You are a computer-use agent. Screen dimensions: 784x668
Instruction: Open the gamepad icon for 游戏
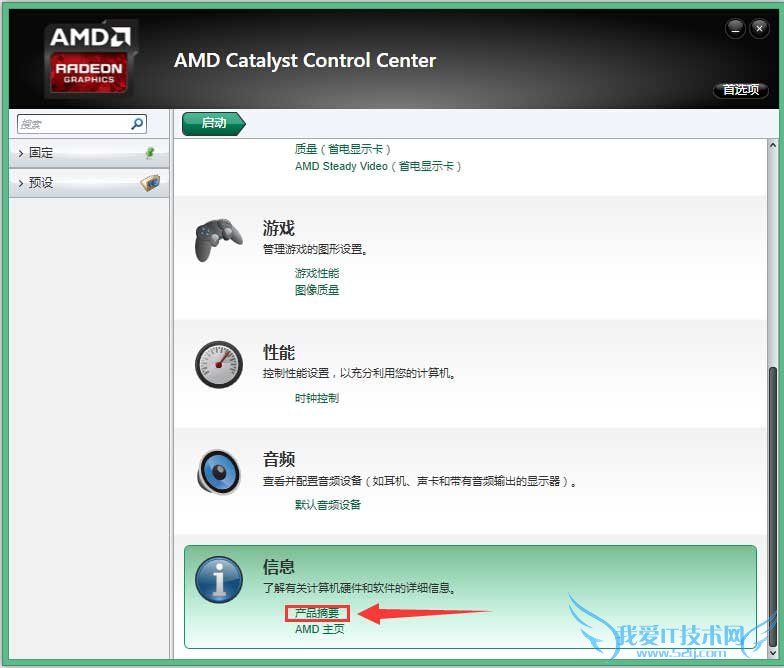point(218,240)
